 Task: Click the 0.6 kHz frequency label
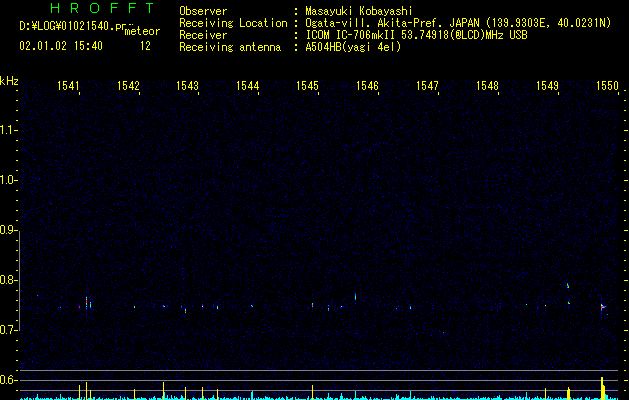(x=9, y=380)
